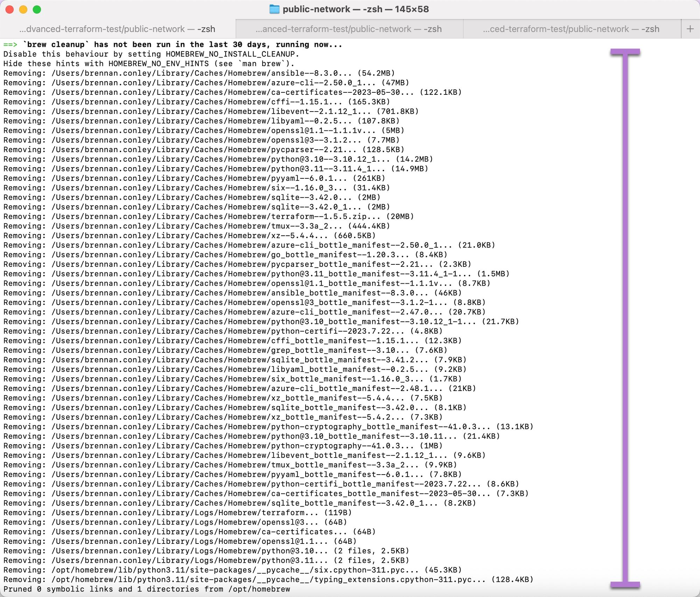Screen dimensions: 700x597
Task: Click the yellow minimize window button
Action: point(23,9)
